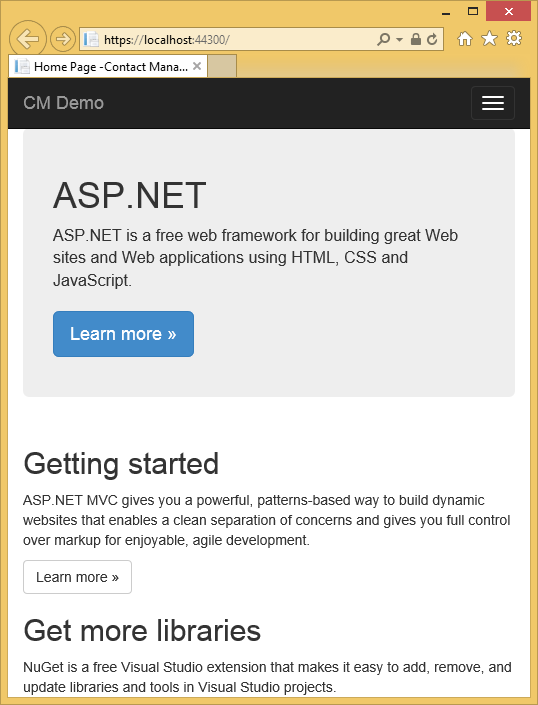Click the page icon beside the URL
The height and width of the screenshot is (705, 538).
[x=91, y=39]
